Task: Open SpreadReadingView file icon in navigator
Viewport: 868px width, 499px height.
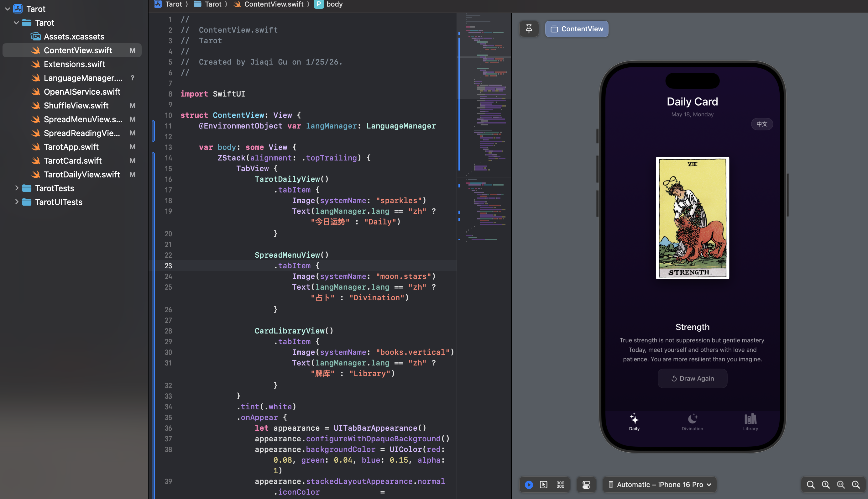Action: 36,133
